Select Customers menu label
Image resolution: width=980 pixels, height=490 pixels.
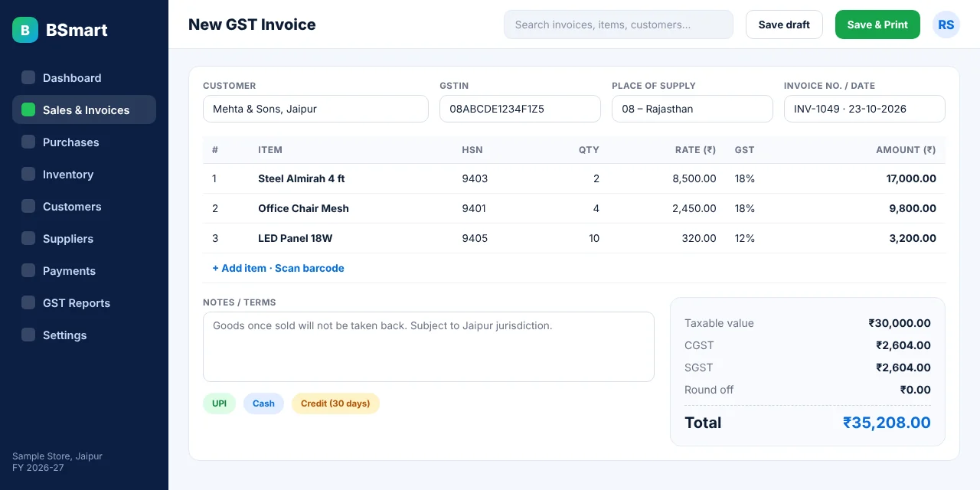pos(72,207)
